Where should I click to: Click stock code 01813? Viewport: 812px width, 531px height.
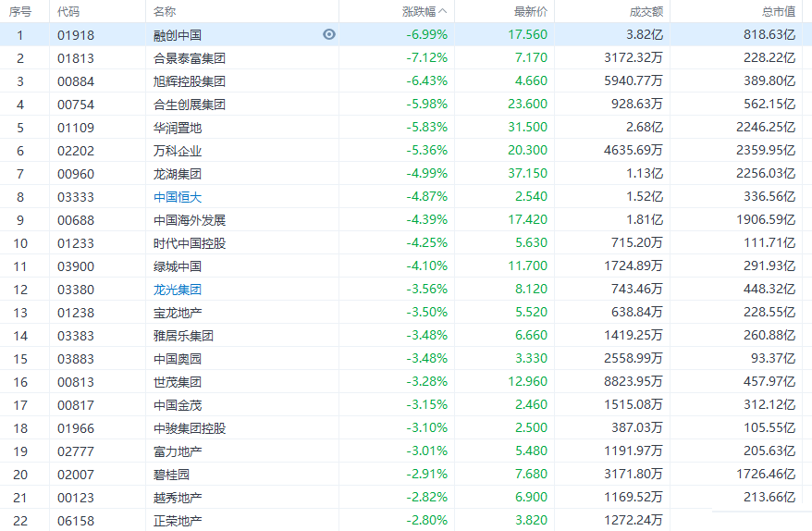tap(76, 58)
